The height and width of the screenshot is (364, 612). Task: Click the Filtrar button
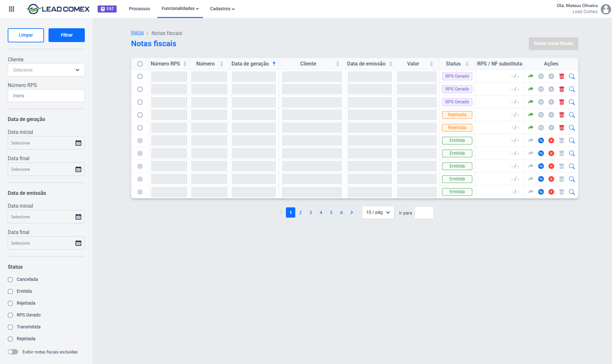point(67,35)
